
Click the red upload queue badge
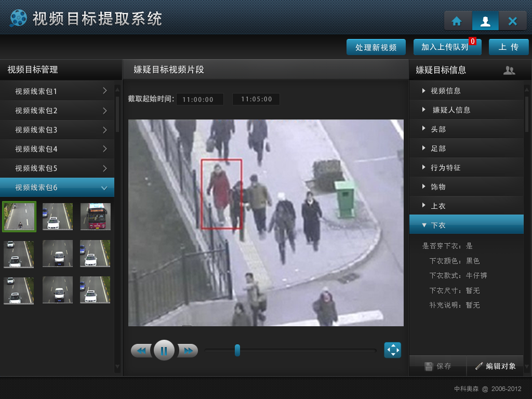(472, 42)
